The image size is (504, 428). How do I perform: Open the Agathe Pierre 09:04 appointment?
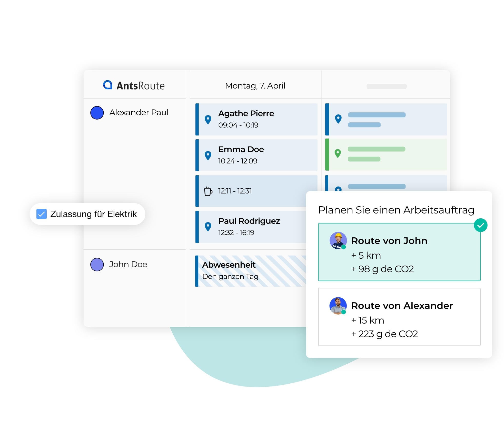coord(256,119)
